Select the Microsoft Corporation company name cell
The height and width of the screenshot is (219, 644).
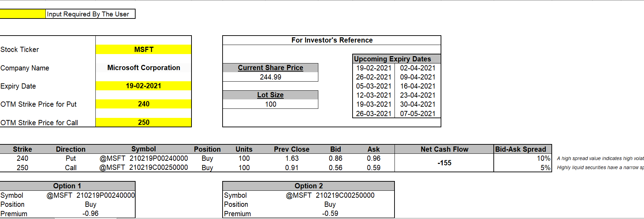coord(144,68)
